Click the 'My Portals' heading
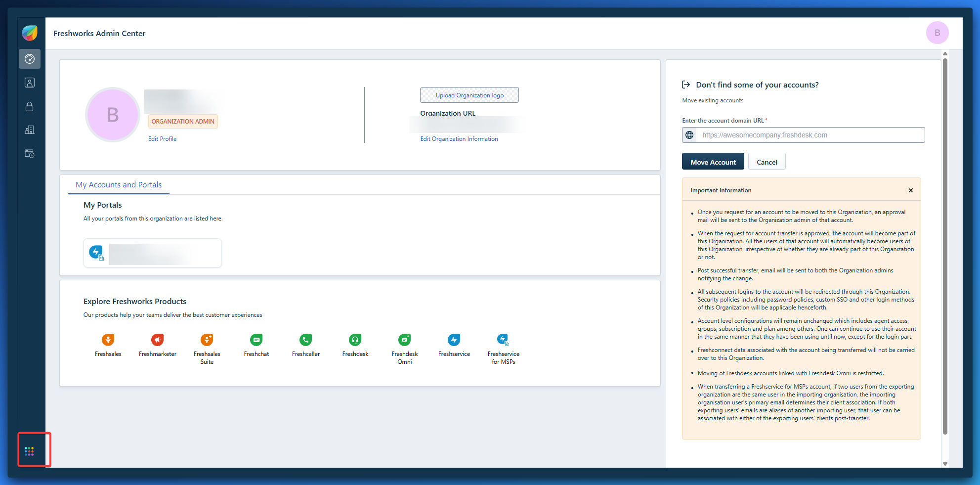 tap(102, 205)
